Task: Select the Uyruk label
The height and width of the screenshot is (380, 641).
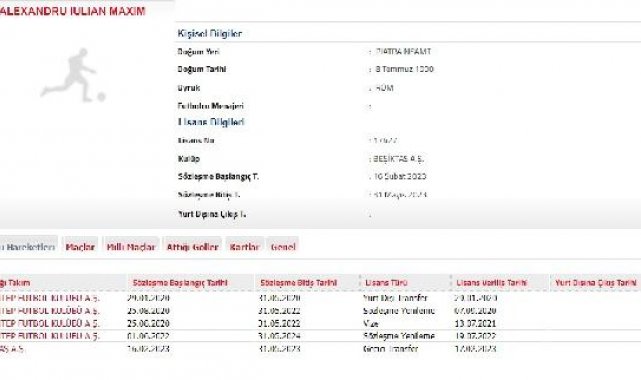Action: pyautogui.click(x=188, y=88)
